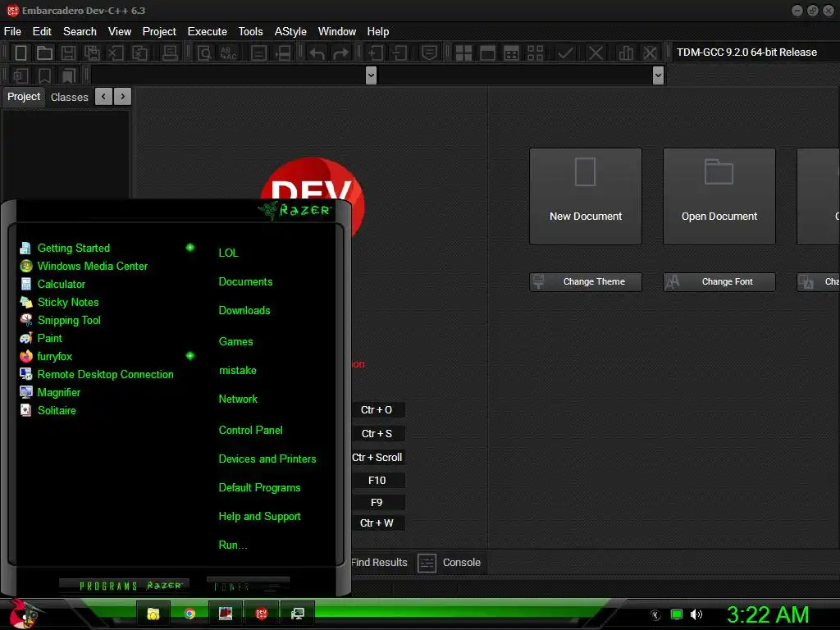Click the Dev-C++ icon in the taskbar
Screen dimensions: 840x630
click(262, 614)
